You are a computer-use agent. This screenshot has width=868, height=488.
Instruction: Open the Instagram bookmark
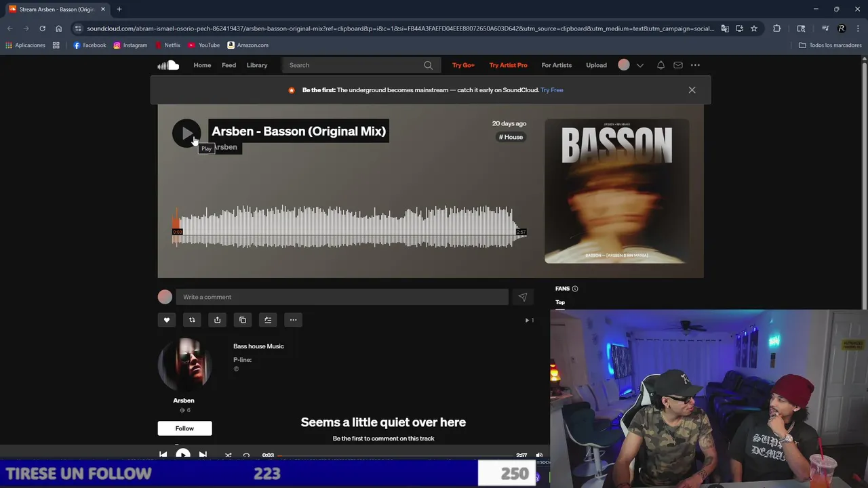pyautogui.click(x=130, y=45)
